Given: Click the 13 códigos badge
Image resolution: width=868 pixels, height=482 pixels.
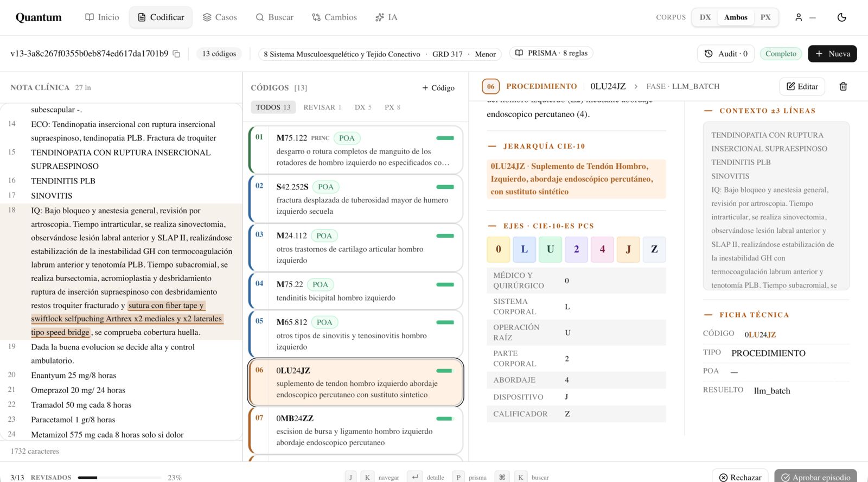Looking at the screenshot, I should (219, 54).
